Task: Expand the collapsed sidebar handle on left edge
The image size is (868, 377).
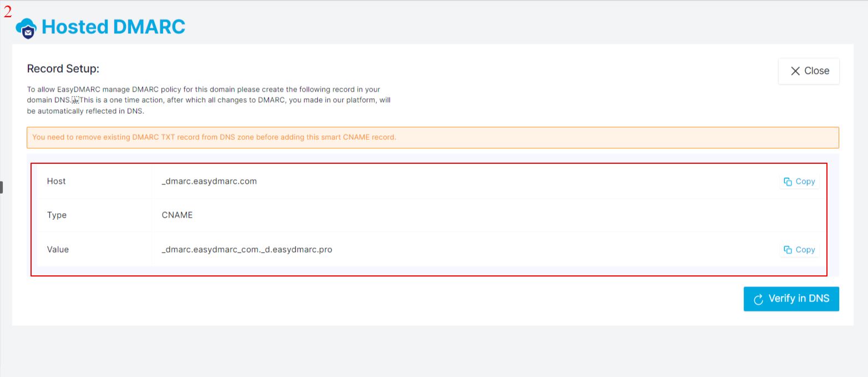Action: [2, 187]
